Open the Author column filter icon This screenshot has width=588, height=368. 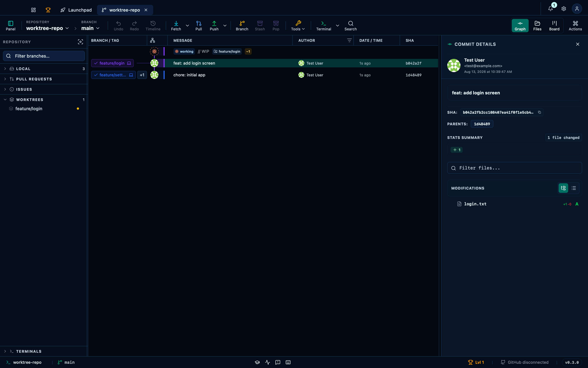[349, 40]
